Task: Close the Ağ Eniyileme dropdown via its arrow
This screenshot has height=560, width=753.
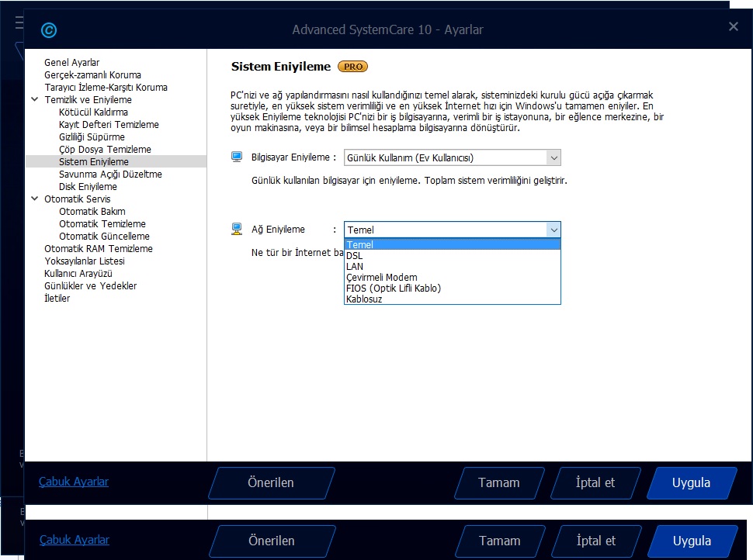Action: pyautogui.click(x=553, y=230)
